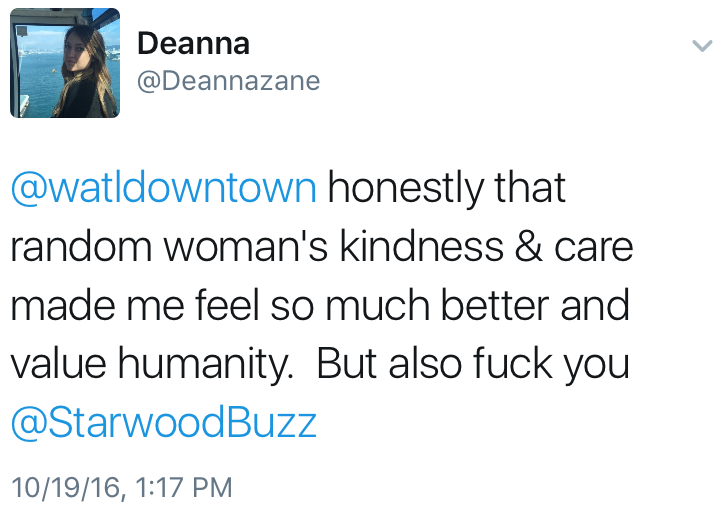717x511 pixels.
Task: Click Deanna's profile photo
Action: coord(65,63)
